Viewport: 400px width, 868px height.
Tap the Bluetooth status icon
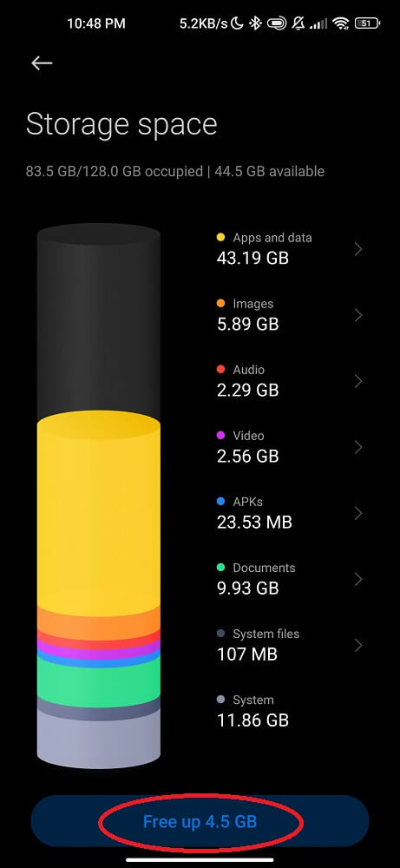point(254,23)
